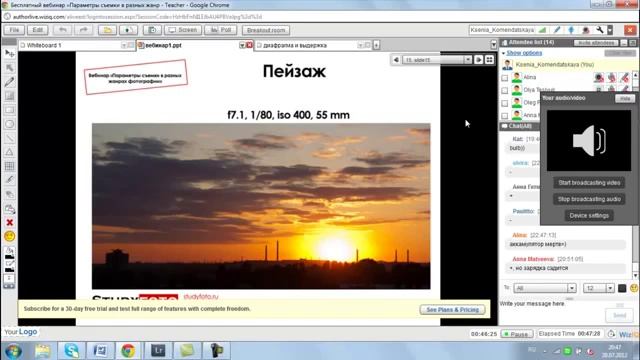
Task: Click Start broadcasting video
Action: pos(589,183)
